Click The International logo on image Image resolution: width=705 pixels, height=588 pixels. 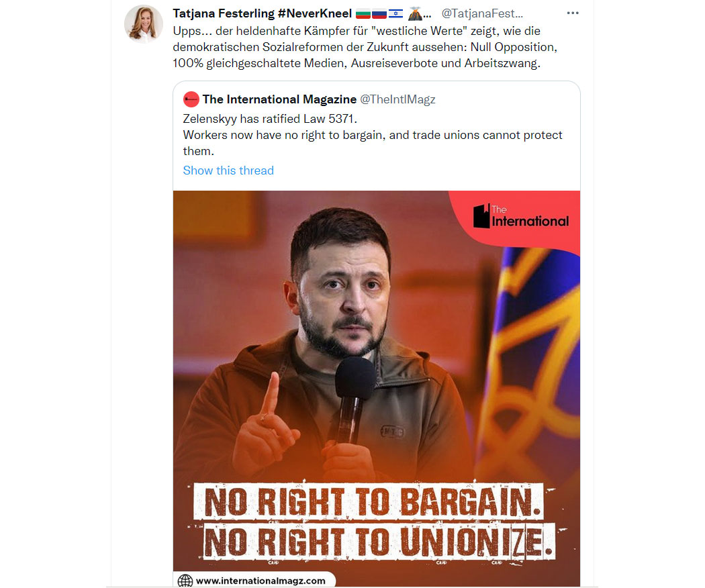(520, 216)
